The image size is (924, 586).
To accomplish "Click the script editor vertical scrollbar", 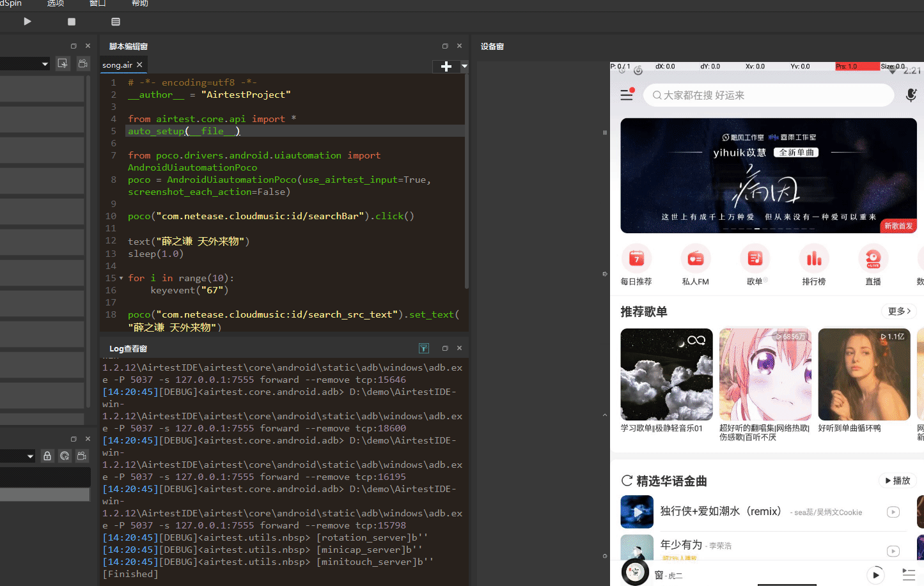I will point(466,182).
